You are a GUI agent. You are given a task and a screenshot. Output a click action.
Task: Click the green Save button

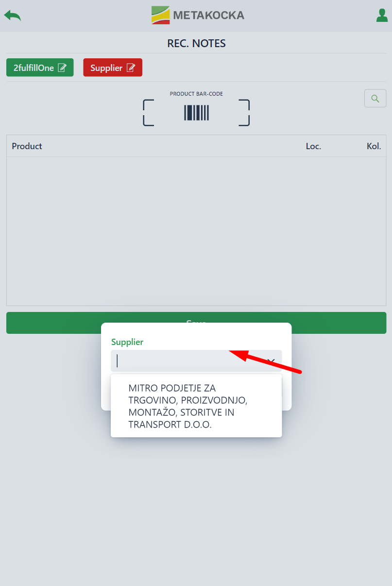[196, 323]
